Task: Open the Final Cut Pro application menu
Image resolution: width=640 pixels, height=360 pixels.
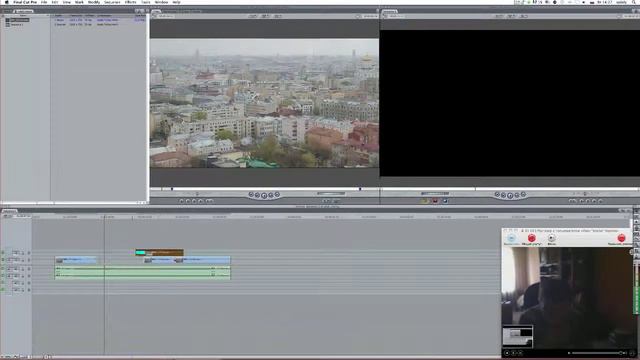Action: pos(25,2)
